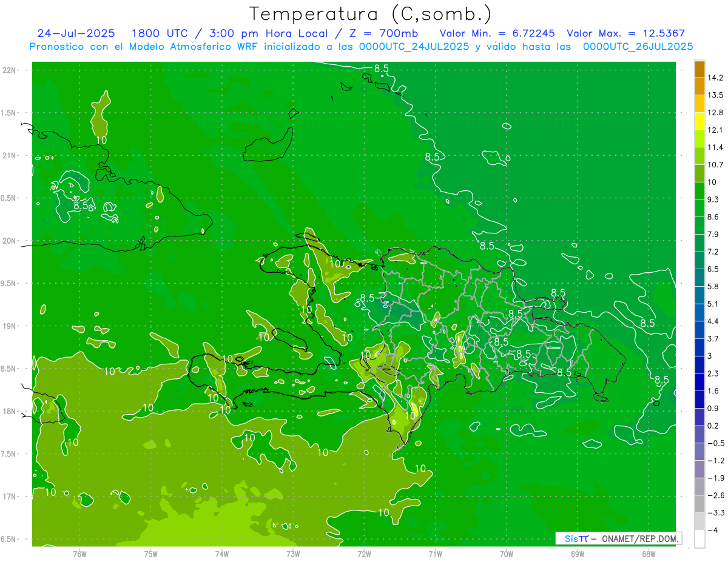The height and width of the screenshot is (562, 728).
Task: Click the 12.1 color bar label
Action: point(715,130)
